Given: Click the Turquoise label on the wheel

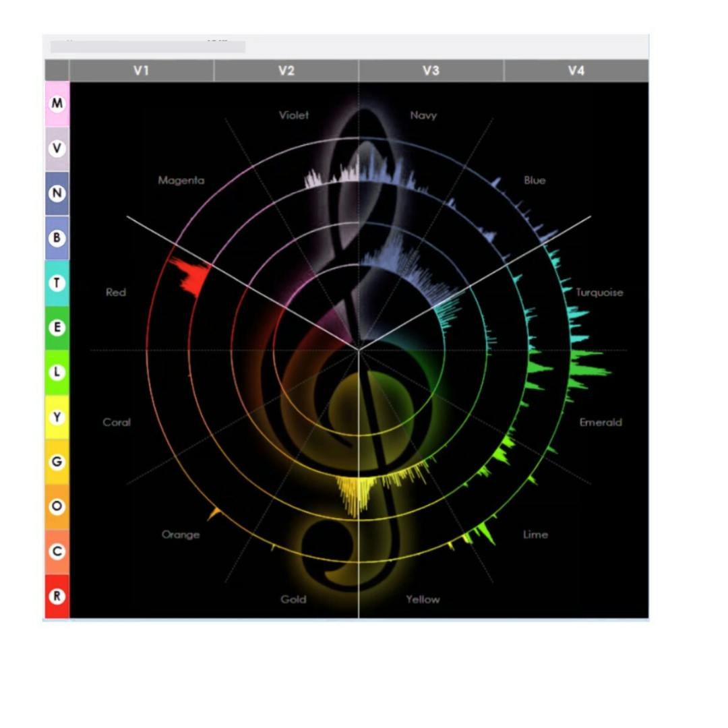Looking at the screenshot, I should pyautogui.click(x=599, y=293).
